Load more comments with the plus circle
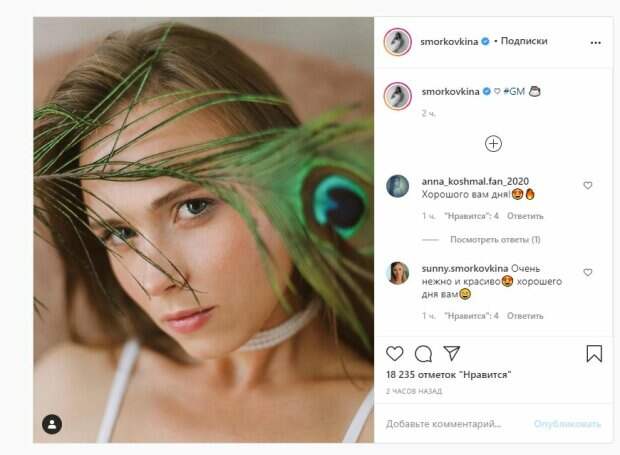Image resolution: width=620 pixels, height=455 pixels. click(493, 143)
